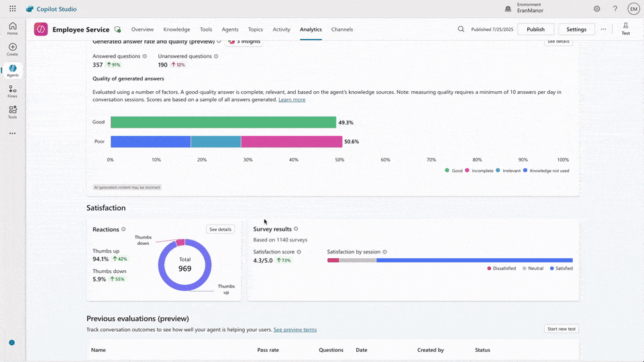
Task: Click the Date column header
Action: tap(362, 350)
